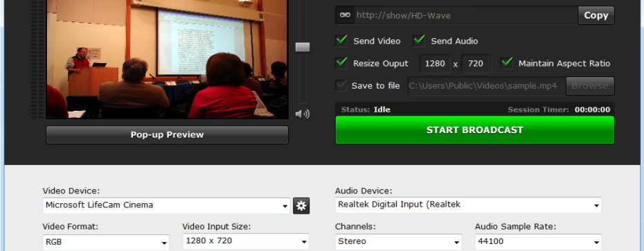This screenshot has width=644, height=251.
Task: Click the resize width field 1280
Action: [x=435, y=64]
